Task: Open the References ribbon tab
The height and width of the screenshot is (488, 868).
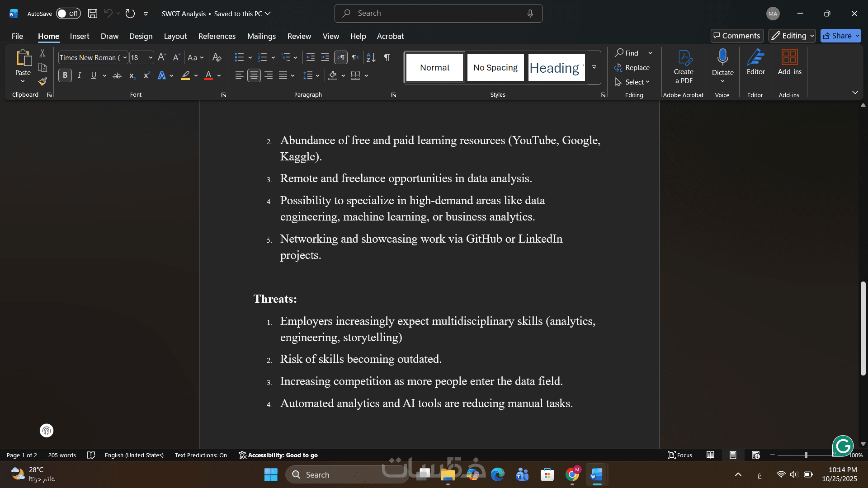Action: pyautogui.click(x=217, y=36)
